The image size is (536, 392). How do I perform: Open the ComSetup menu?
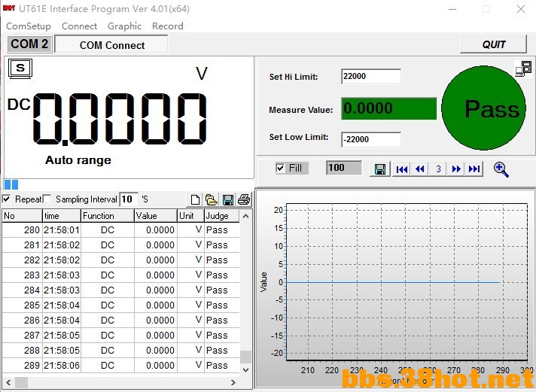click(29, 26)
